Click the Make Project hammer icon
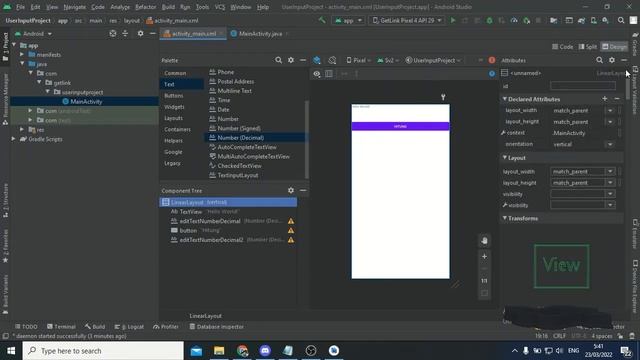Screen dimensions: 640x360 coord(322,20)
